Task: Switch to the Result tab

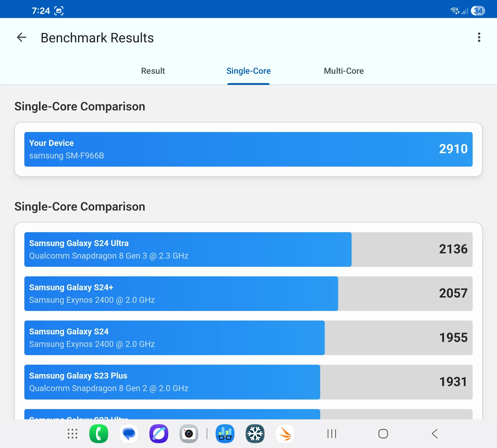Action: [153, 71]
